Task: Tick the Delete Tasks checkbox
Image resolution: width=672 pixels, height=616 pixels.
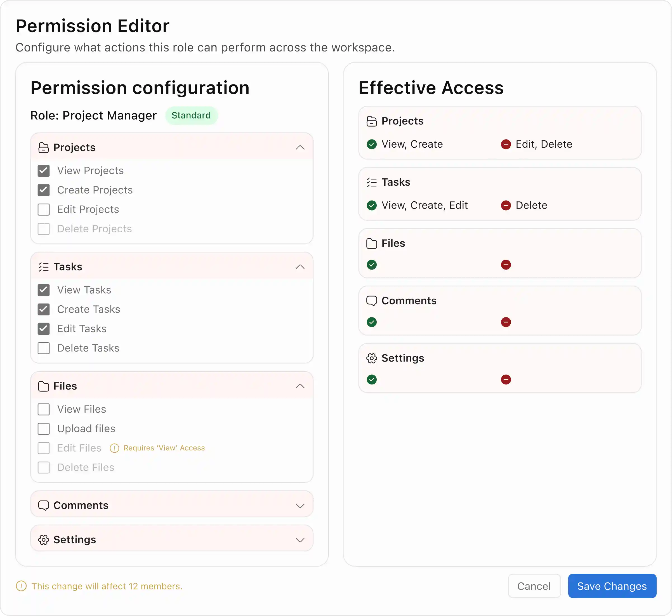Action: tap(44, 348)
